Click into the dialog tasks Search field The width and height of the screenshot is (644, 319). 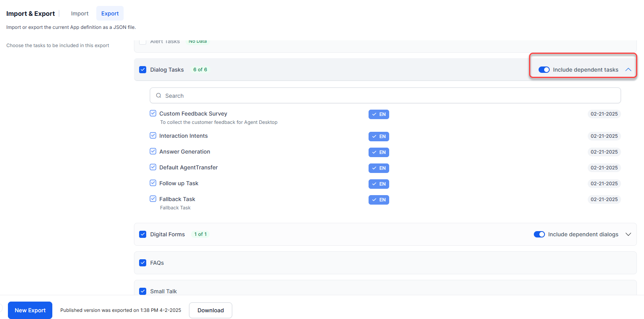pos(388,95)
